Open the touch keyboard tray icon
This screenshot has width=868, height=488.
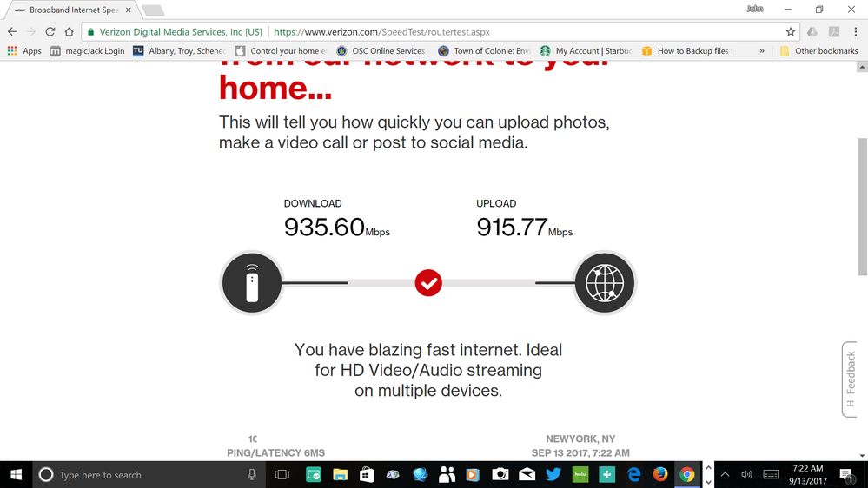[x=771, y=475]
